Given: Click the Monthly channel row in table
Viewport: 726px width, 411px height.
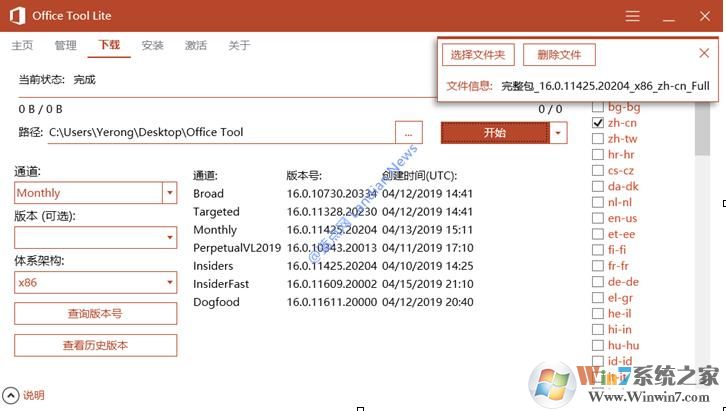Looking at the screenshot, I should coord(333,230).
